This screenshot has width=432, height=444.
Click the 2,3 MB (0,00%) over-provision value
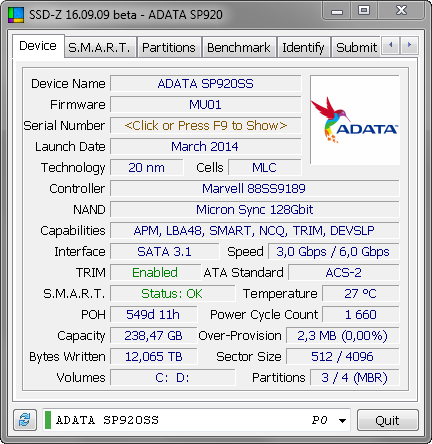[x=342, y=336]
